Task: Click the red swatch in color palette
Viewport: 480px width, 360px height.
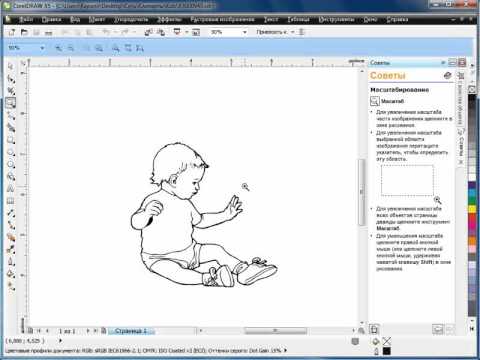Action: tap(472, 217)
